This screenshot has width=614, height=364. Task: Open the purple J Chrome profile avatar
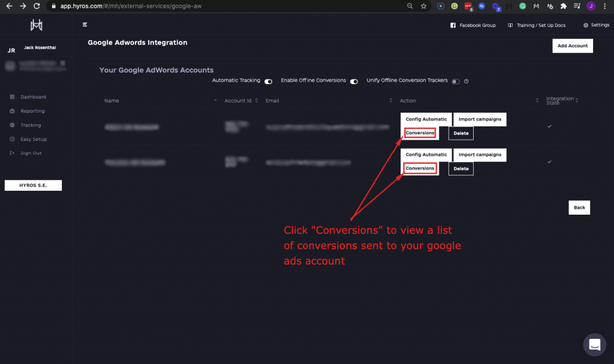[591, 6]
